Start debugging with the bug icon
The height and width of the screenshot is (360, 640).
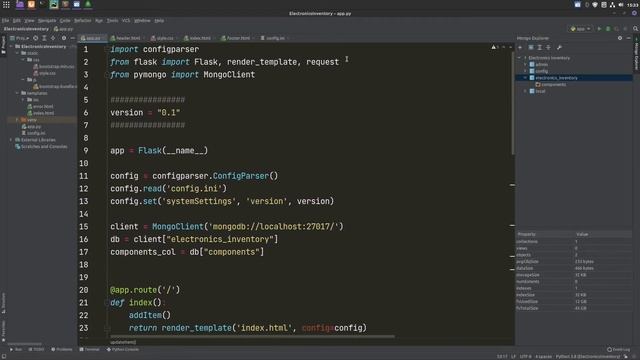click(608, 29)
